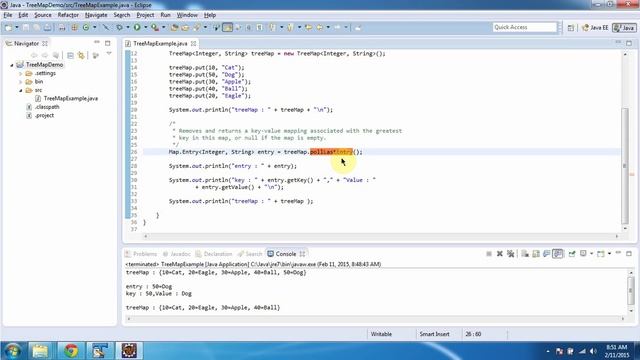
Task: Collapse the TreeMapDemo project node
Action: [12, 65]
